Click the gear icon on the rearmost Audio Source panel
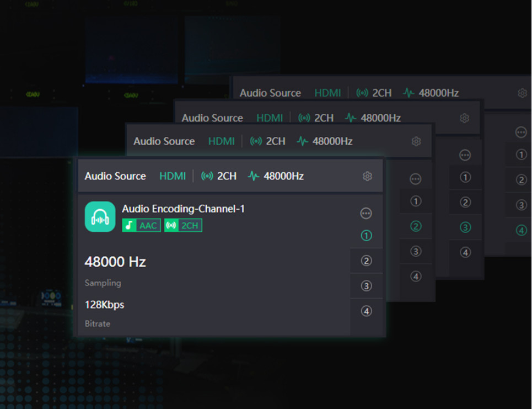This screenshot has height=409, width=532. pyautogui.click(x=522, y=93)
